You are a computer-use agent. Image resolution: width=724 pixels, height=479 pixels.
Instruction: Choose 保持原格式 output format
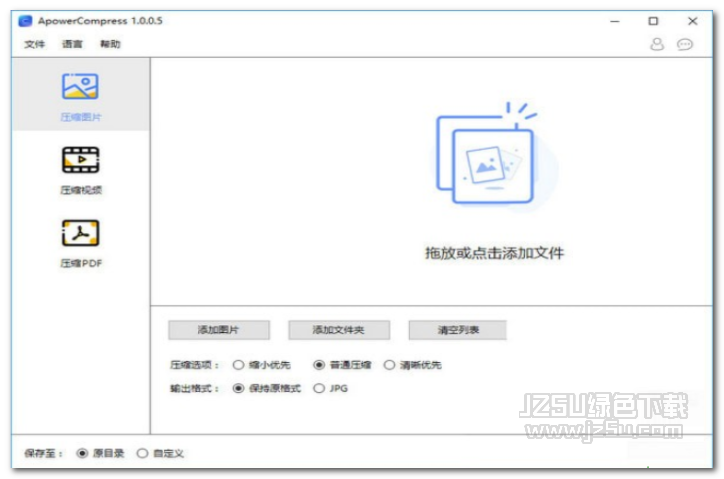click(266, 388)
